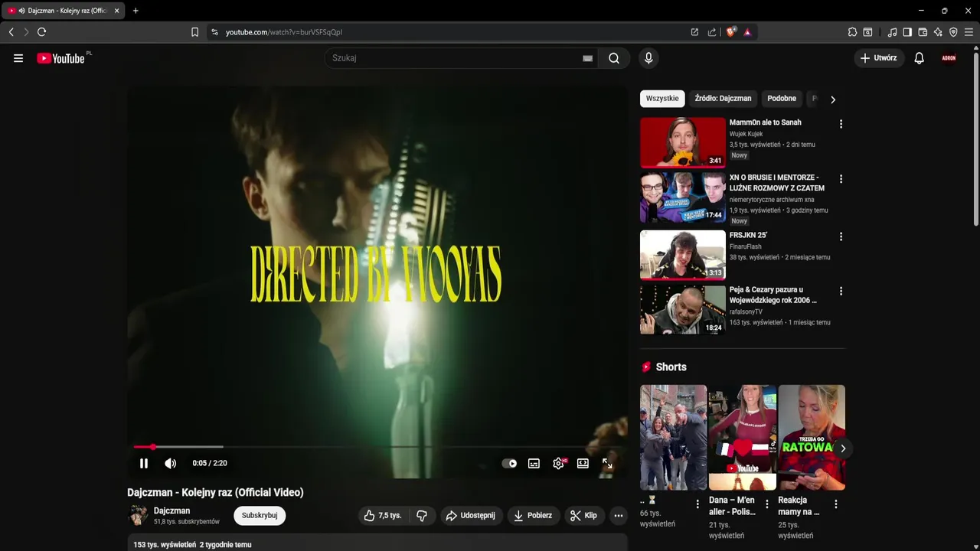The width and height of the screenshot is (980, 551).
Task: Click Utwórz create button
Action: pos(879,58)
